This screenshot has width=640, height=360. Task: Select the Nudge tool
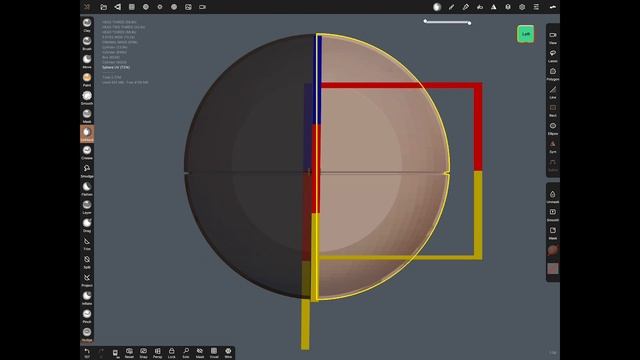[x=87, y=334]
